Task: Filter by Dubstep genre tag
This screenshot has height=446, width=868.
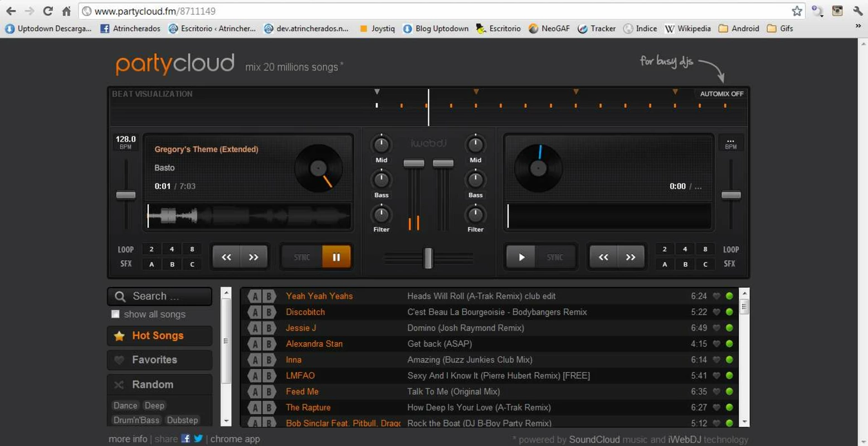Action: (x=182, y=420)
